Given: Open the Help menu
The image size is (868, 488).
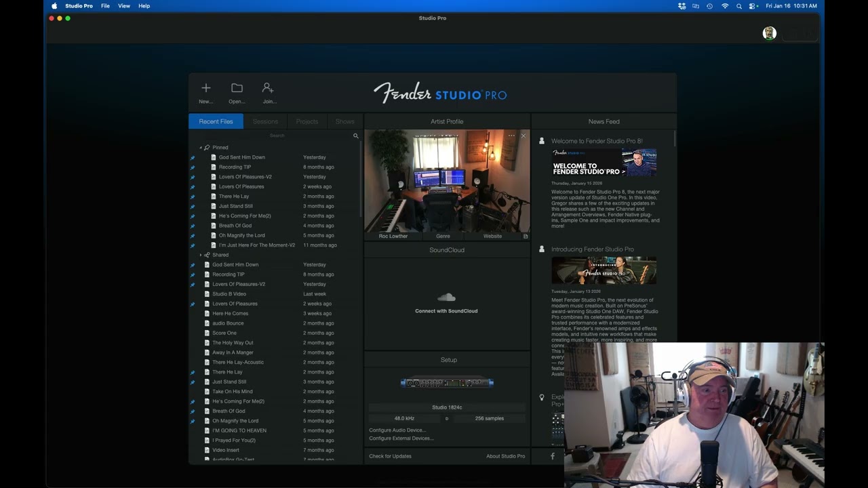Looking at the screenshot, I should click(x=144, y=6).
